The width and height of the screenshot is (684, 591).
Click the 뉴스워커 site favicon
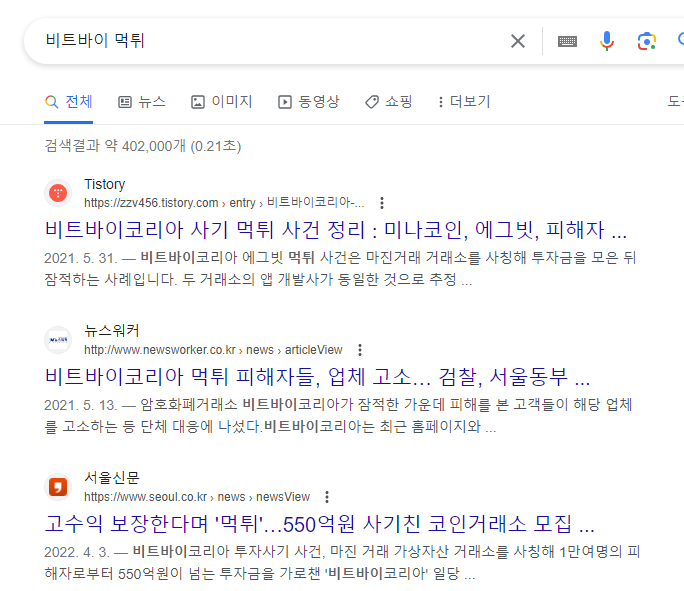[58, 340]
